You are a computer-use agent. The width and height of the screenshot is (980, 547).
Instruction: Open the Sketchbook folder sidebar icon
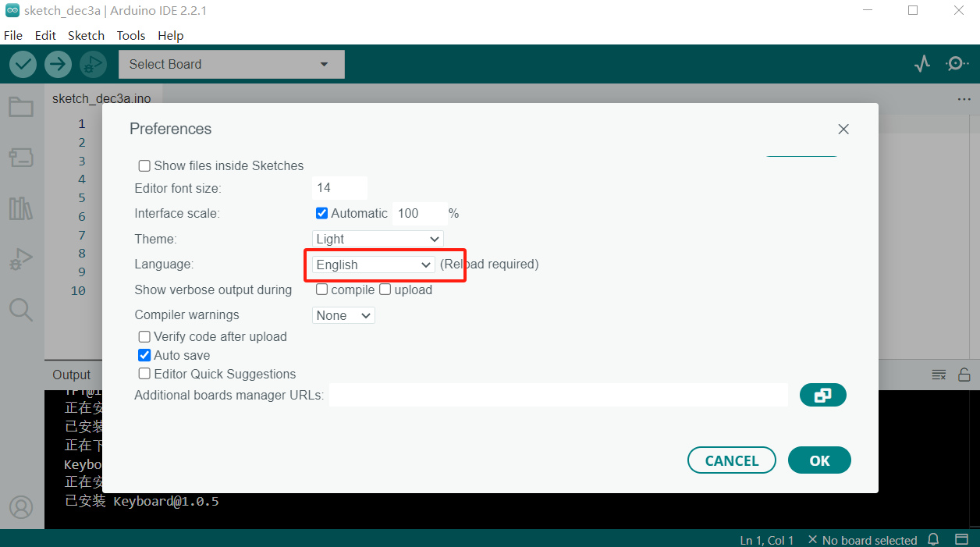click(21, 107)
